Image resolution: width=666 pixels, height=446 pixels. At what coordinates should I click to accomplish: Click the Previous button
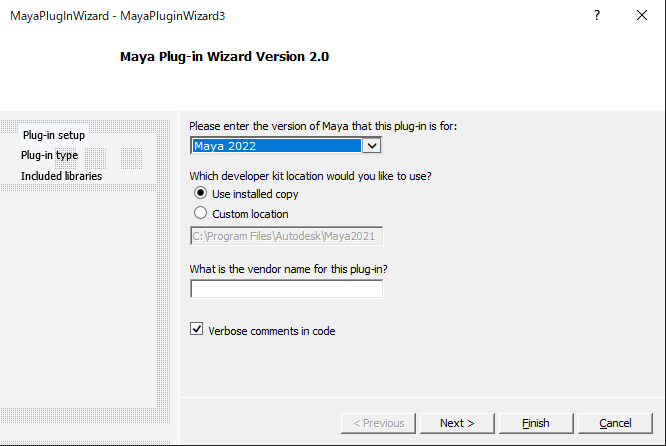pos(378,423)
